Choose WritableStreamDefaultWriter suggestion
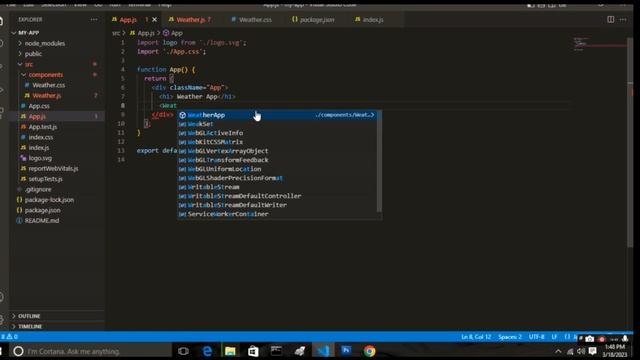Screen dimensions: 640x360 pyautogui.click(x=277, y=205)
